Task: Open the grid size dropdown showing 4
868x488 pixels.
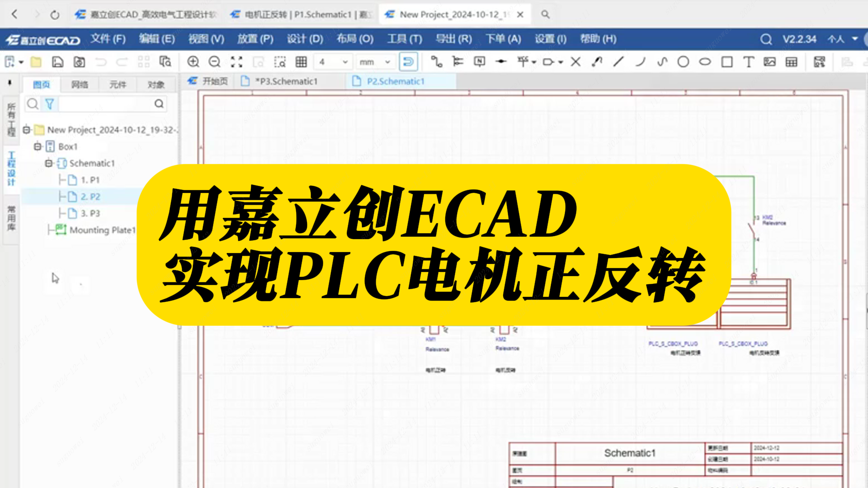Action: click(333, 62)
